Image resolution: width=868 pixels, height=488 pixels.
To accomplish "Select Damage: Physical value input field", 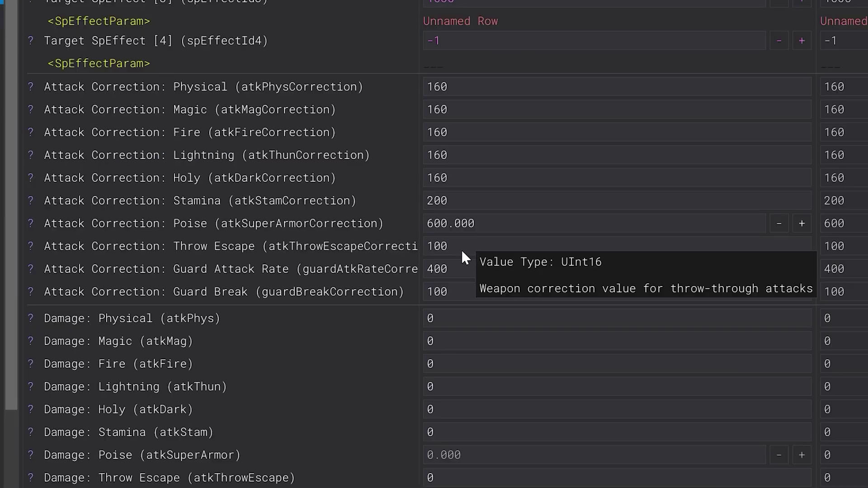I will coord(617,319).
